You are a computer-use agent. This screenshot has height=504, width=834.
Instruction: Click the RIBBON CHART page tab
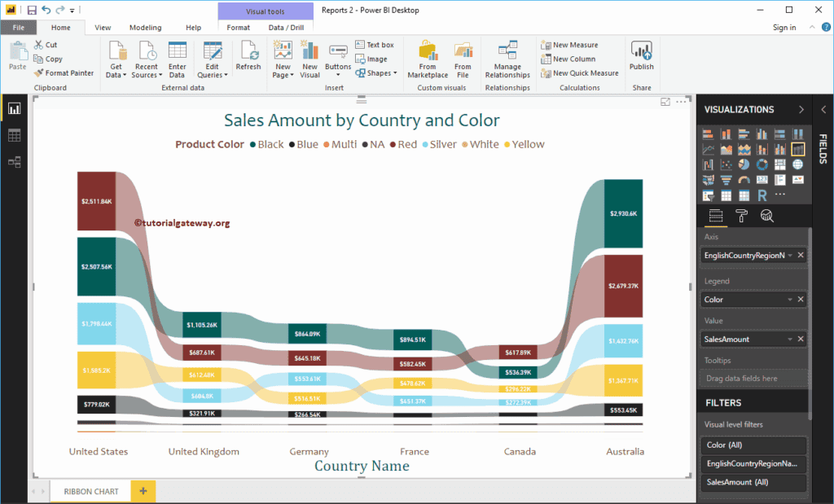pos(90,491)
